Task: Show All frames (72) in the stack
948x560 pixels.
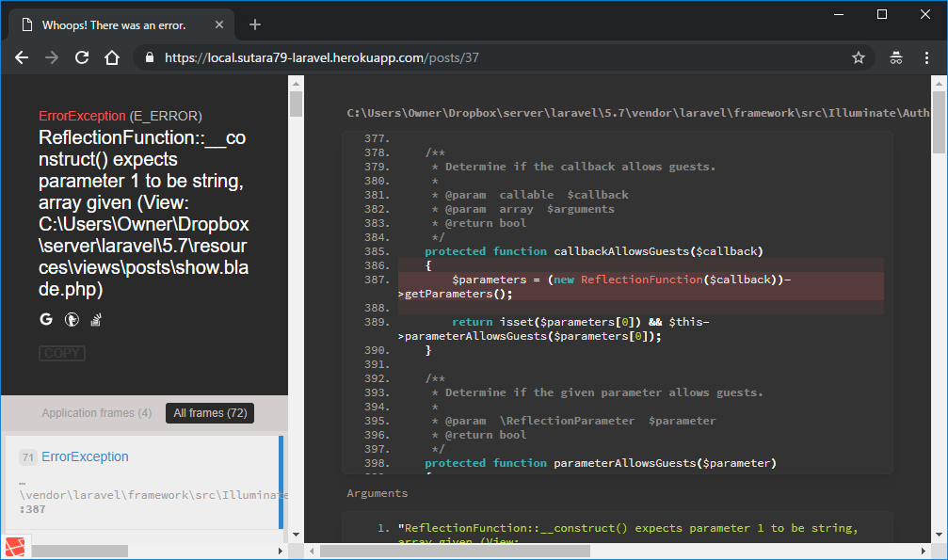Action: [x=209, y=412]
